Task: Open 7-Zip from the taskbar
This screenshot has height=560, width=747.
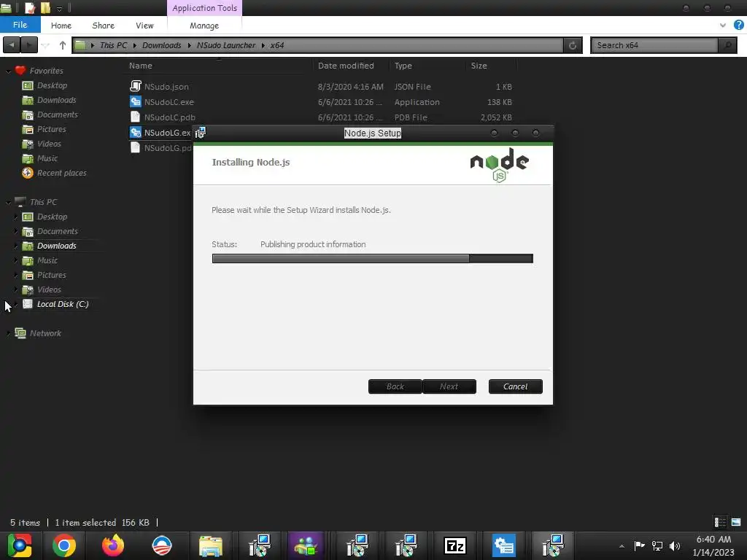Action: 454,545
